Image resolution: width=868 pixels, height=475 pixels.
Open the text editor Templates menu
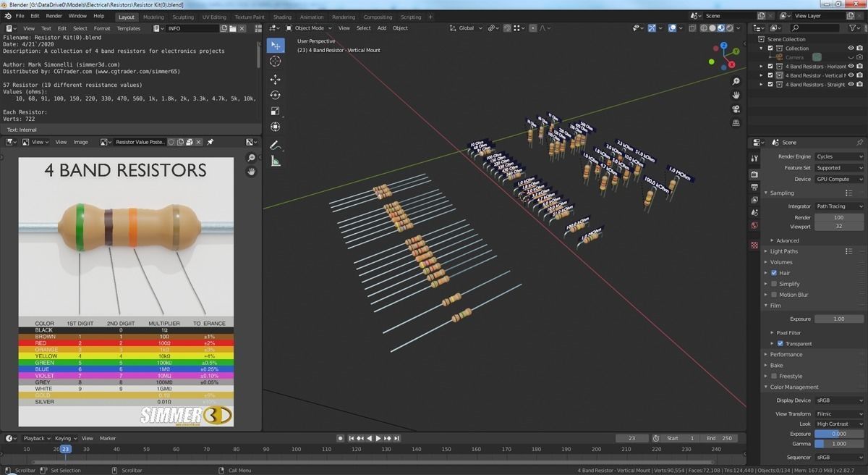coord(129,28)
